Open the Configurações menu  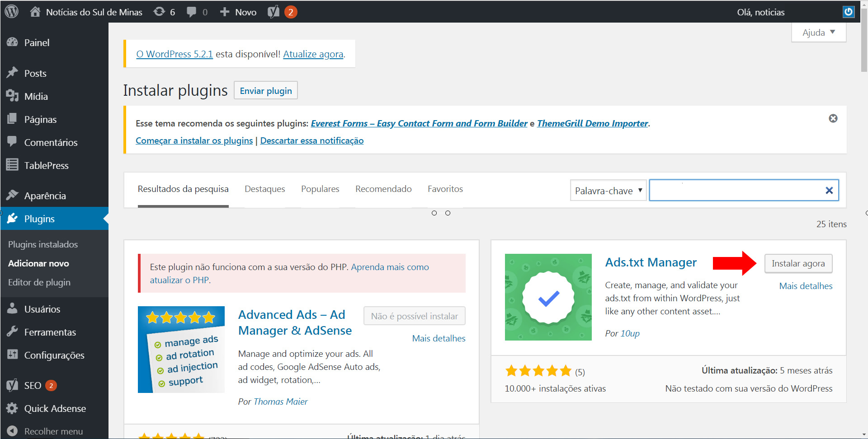coord(54,355)
